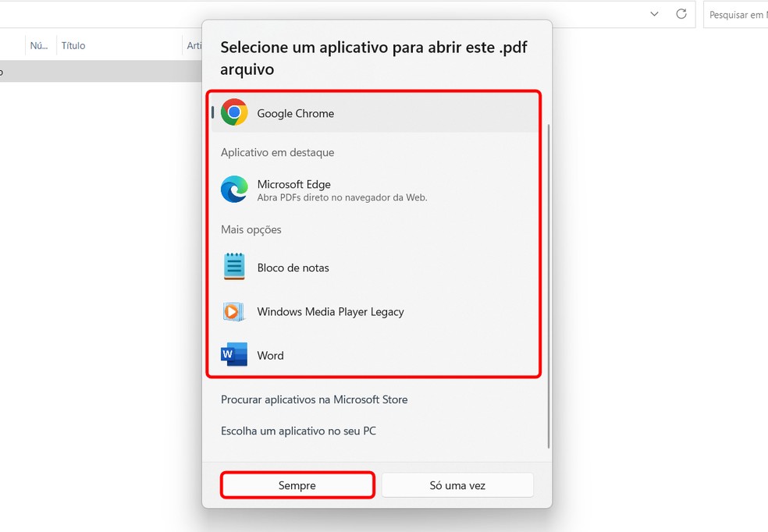Click the Arti... column header
768x532 pixels.
[x=194, y=45]
